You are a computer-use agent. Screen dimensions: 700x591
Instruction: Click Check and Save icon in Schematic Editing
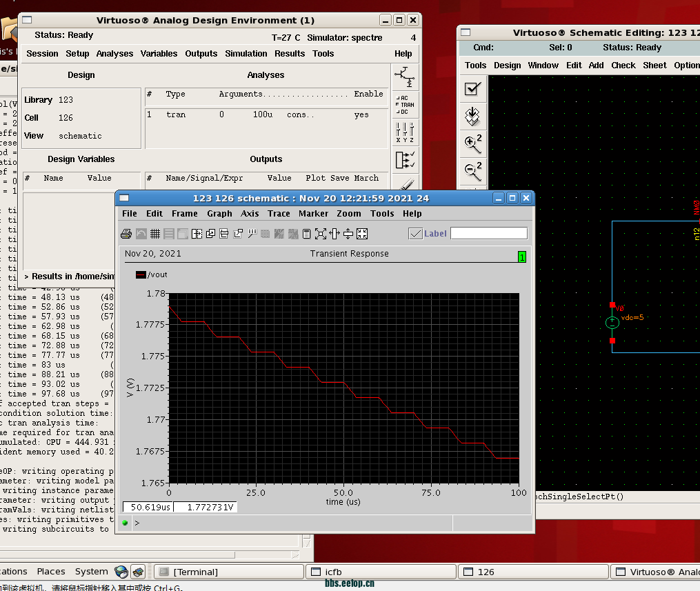(x=473, y=89)
